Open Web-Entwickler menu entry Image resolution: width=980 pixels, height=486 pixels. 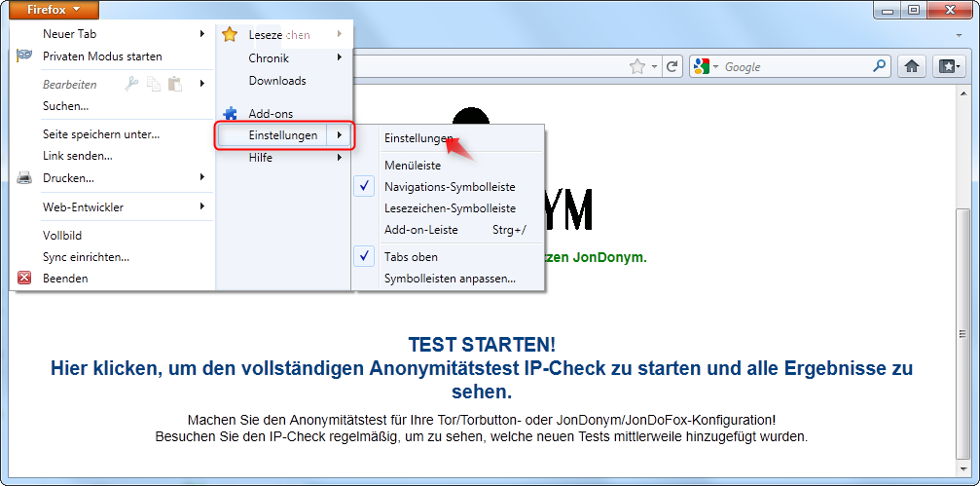83,207
